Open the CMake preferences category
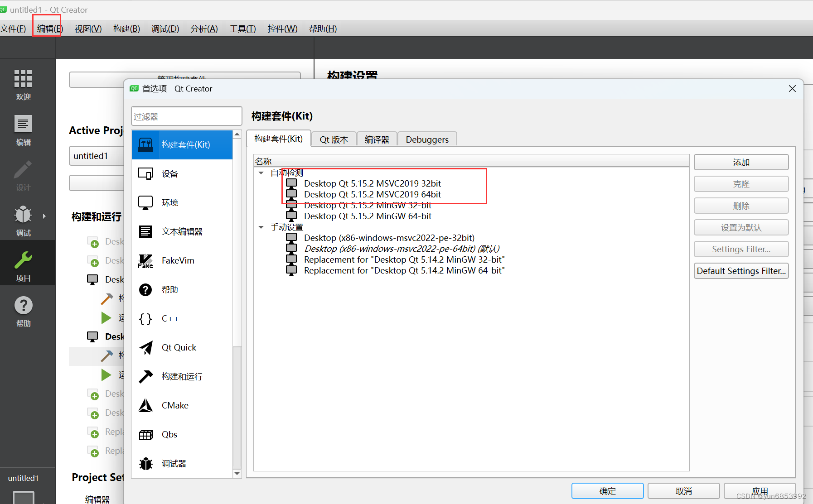The image size is (813, 504). point(182,406)
